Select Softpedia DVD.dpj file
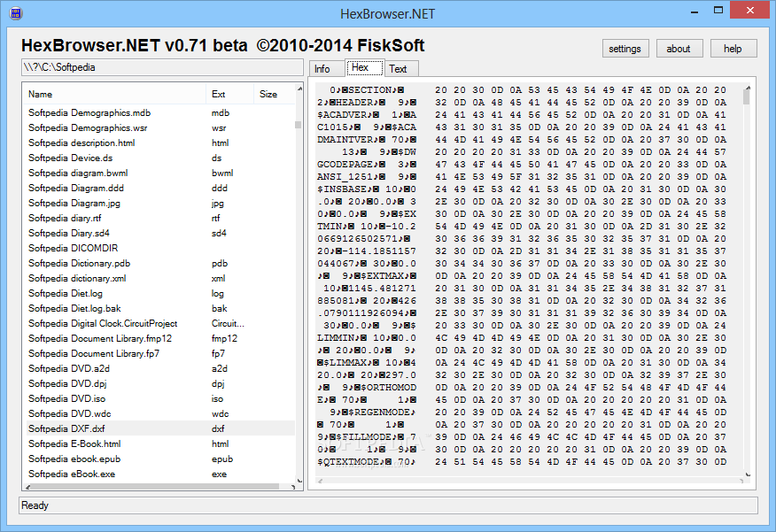776x532 pixels. pyautogui.click(x=159, y=383)
